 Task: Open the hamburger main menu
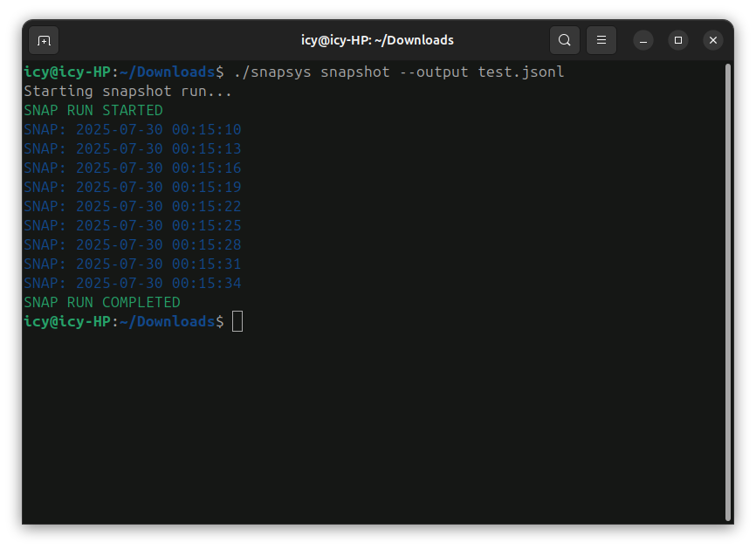pos(601,40)
